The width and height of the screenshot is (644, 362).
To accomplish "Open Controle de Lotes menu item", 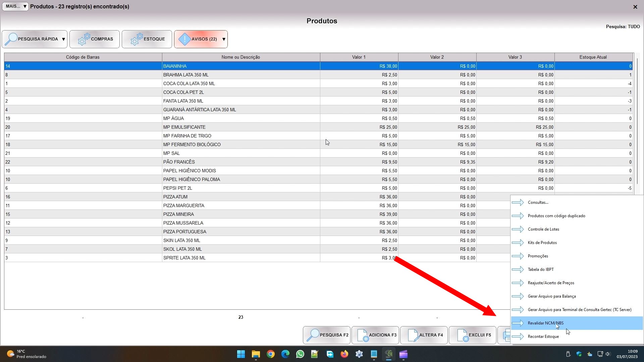I will coord(577,229).
